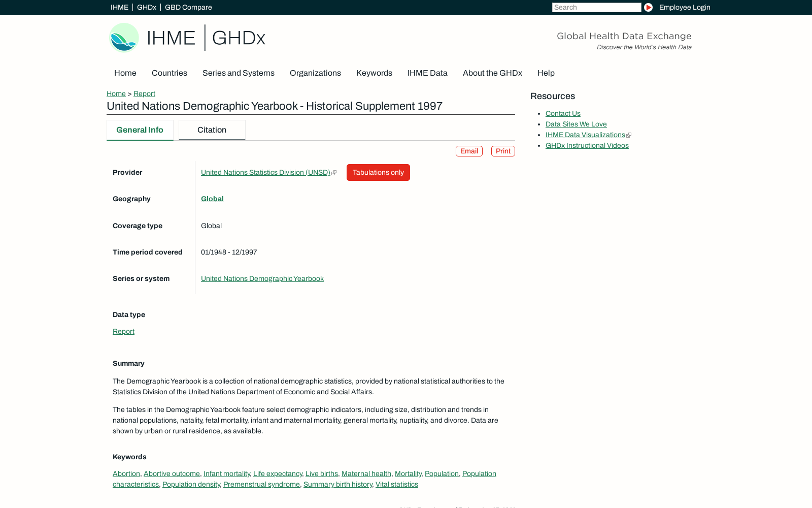Image resolution: width=812 pixels, height=508 pixels.
Task: Open the Life expectancy keyword
Action: tap(278, 474)
